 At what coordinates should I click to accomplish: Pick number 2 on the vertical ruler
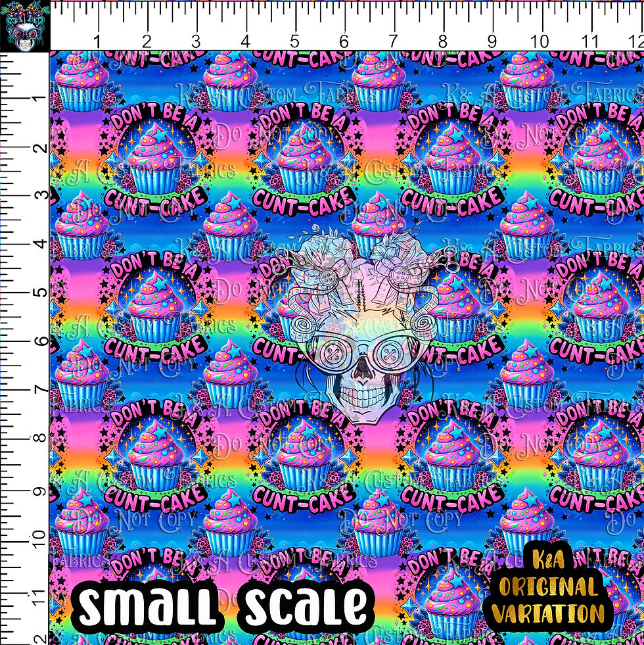pyautogui.click(x=41, y=147)
